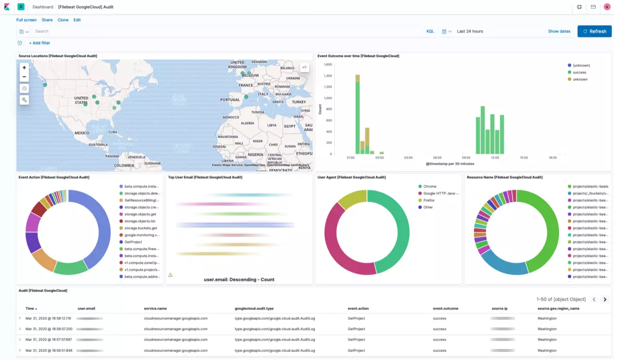
Task: Click Share in the dashboard menu
Action: pos(47,20)
